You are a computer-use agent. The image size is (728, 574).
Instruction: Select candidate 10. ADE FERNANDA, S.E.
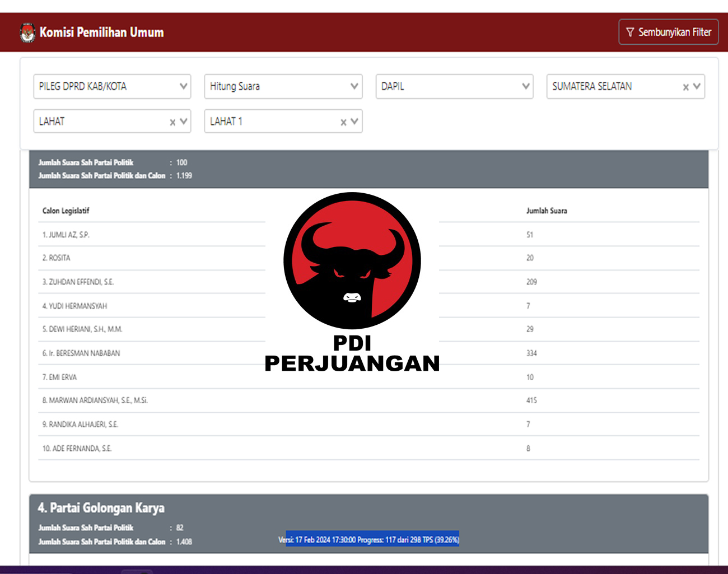[77, 449]
